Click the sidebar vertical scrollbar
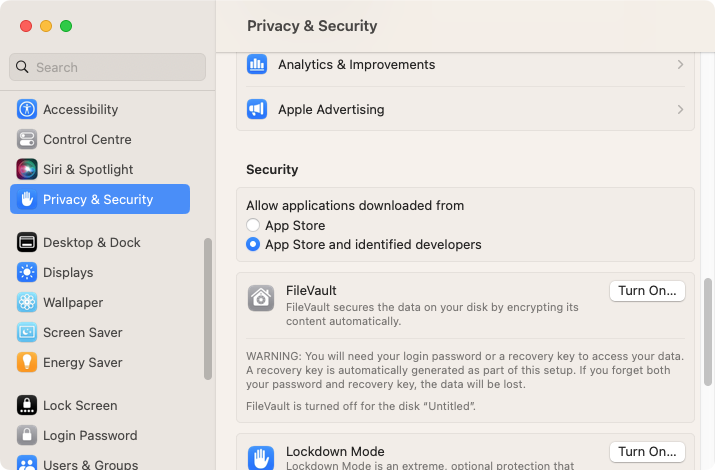715x470 pixels. point(208,309)
